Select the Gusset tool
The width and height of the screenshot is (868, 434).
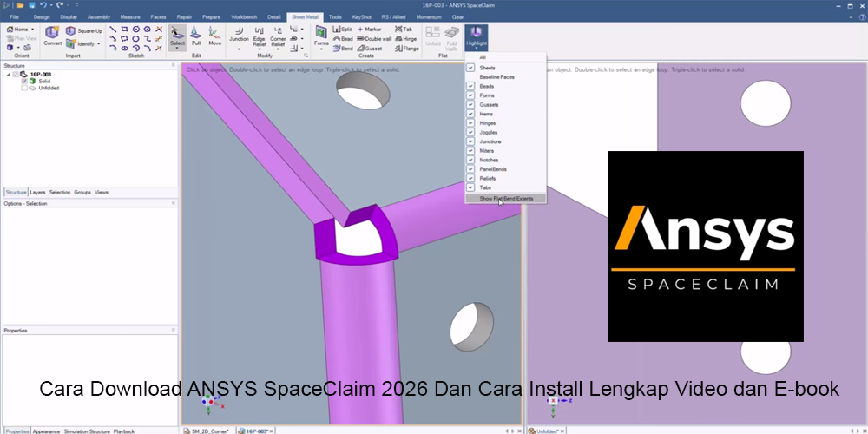pyautogui.click(x=369, y=48)
